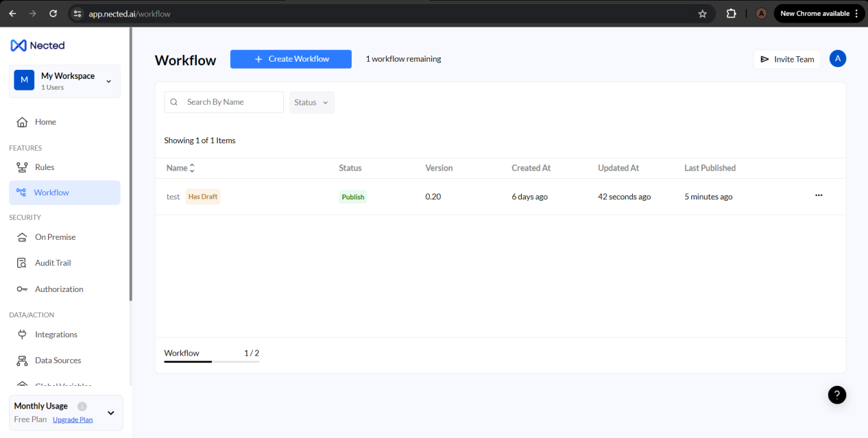Screen dimensions: 868x438
Task: Click the Home house icon
Action: [22, 122]
